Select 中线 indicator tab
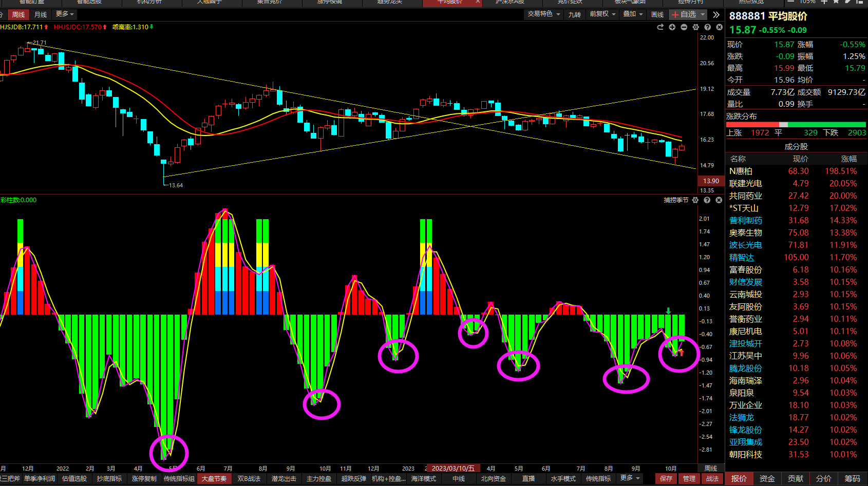The width and height of the screenshot is (868, 486). tap(459, 478)
